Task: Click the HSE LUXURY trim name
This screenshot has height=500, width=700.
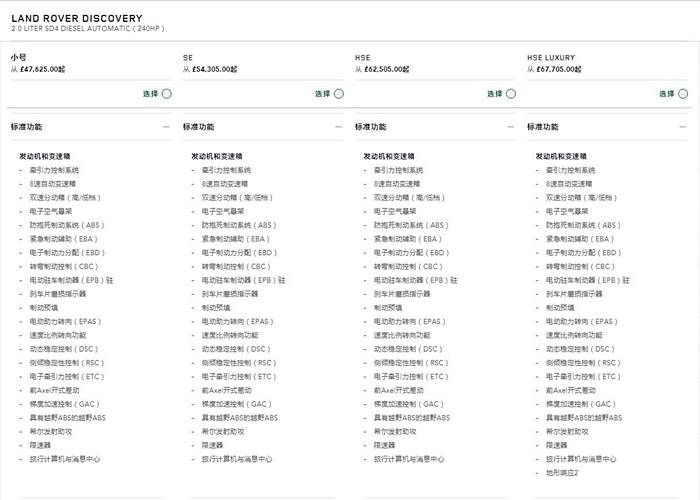Action: tap(551, 58)
